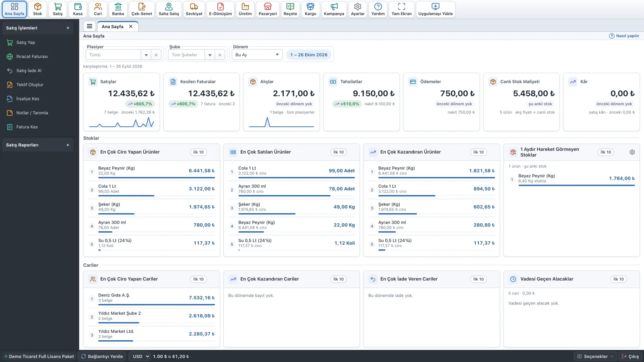Click the Yardım help toolbar icon

(x=378, y=9)
